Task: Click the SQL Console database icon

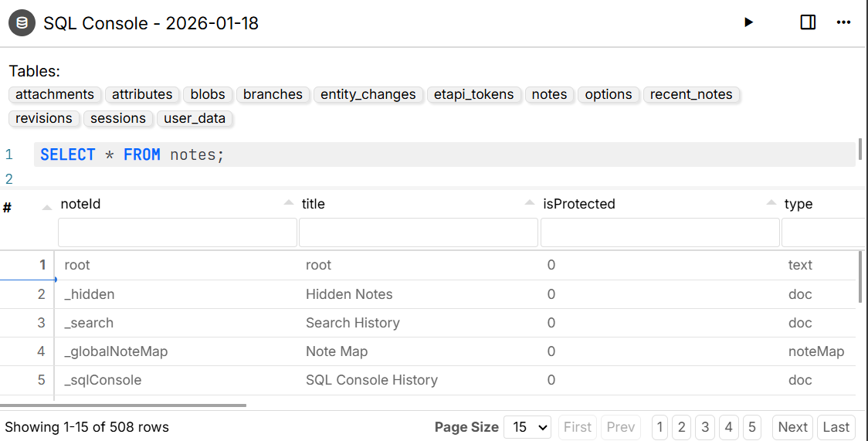Action: (22, 23)
